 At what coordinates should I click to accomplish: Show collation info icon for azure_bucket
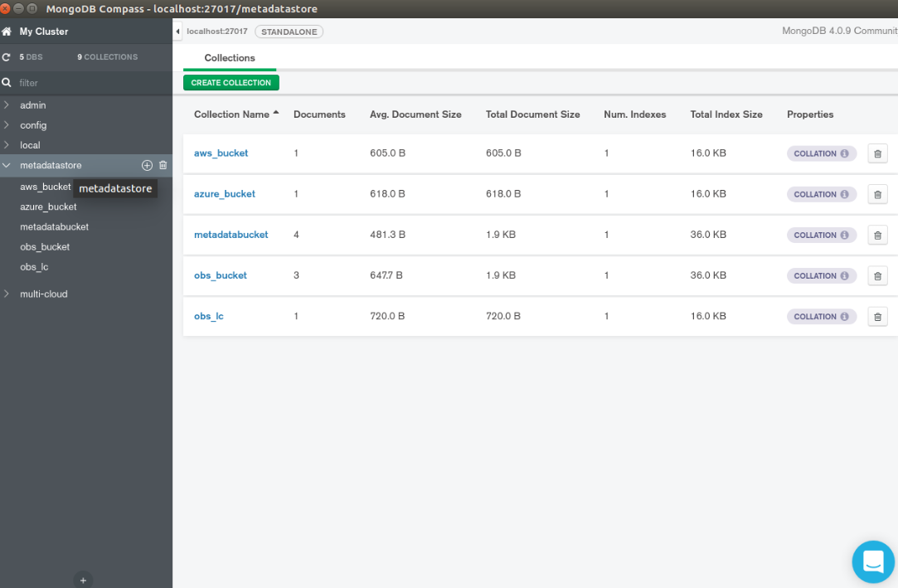coord(844,194)
